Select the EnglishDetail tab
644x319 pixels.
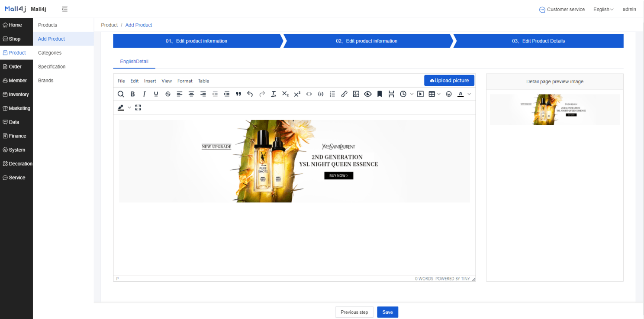pos(134,62)
